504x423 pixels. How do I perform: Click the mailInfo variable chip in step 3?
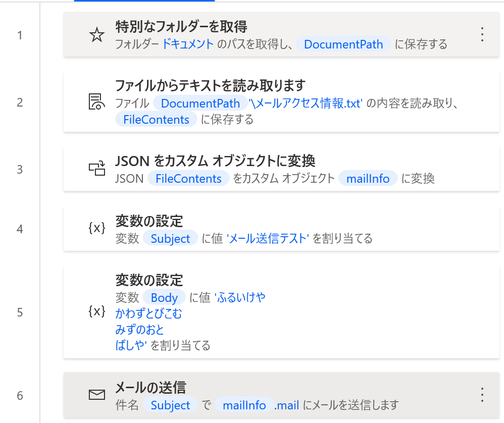pyautogui.click(x=368, y=179)
